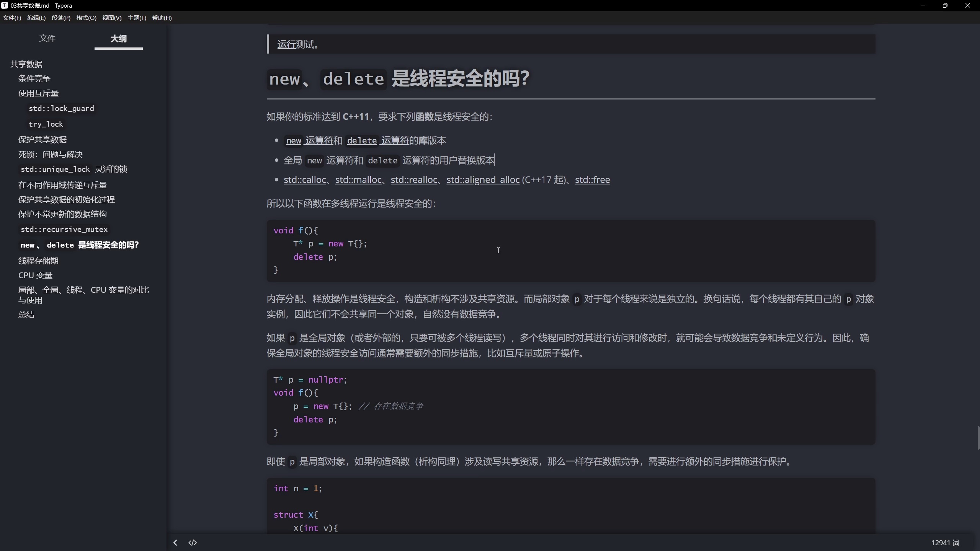Jump to 死锁：问题与解决 outline entry

51,154
